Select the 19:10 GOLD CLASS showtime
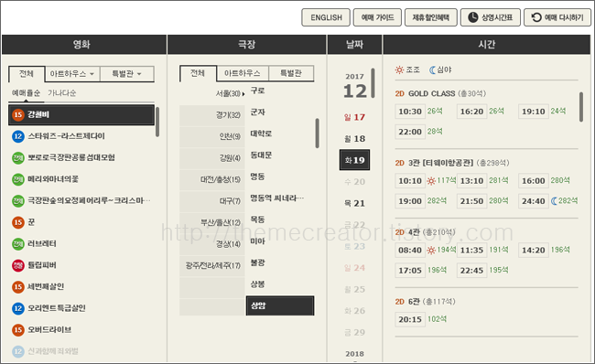This screenshot has width=595, height=364. 534,112
